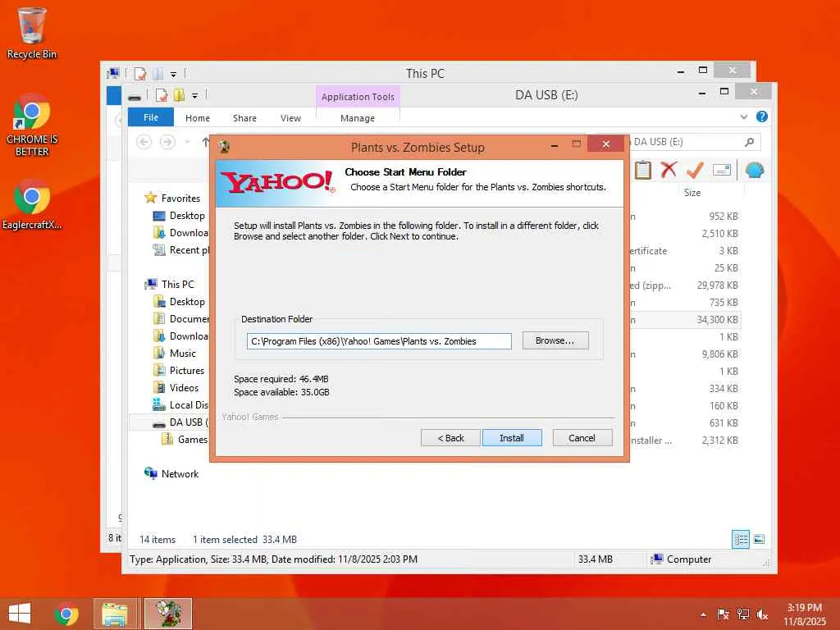Open the Browse... folder chooser
Image resolution: width=840 pixels, height=630 pixels.
point(555,340)
